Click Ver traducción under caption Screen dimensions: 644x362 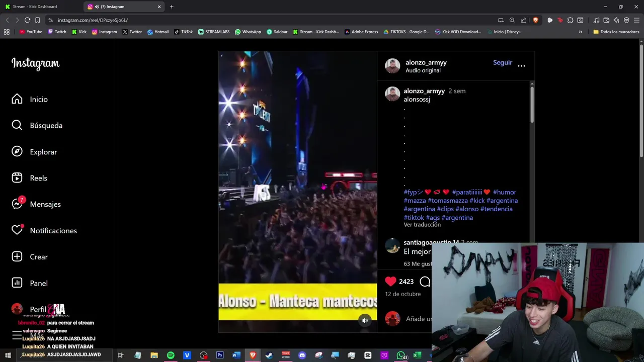tap(422, 225)
